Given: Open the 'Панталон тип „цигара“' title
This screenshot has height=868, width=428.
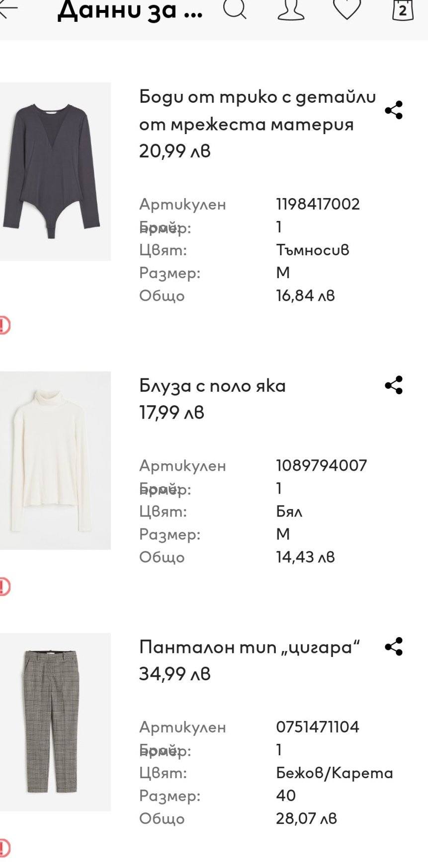Looking at the screenshot, I should pos(249,647).
